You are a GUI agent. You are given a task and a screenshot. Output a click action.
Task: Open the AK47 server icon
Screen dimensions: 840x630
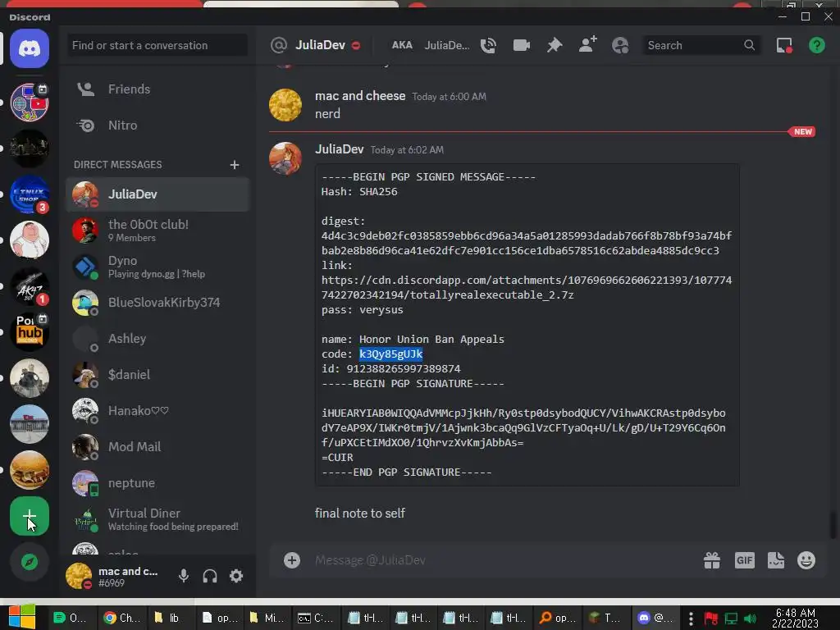coord(30,286)
